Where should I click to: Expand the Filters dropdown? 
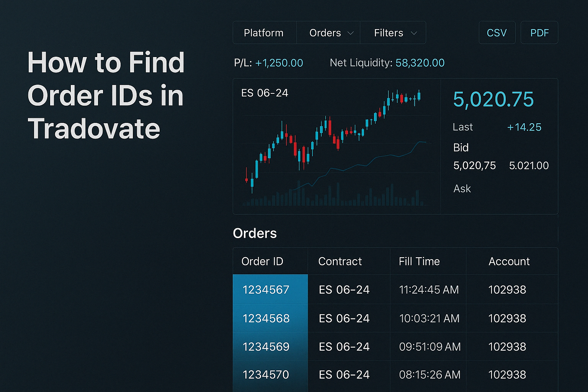(x=393, y=33)
